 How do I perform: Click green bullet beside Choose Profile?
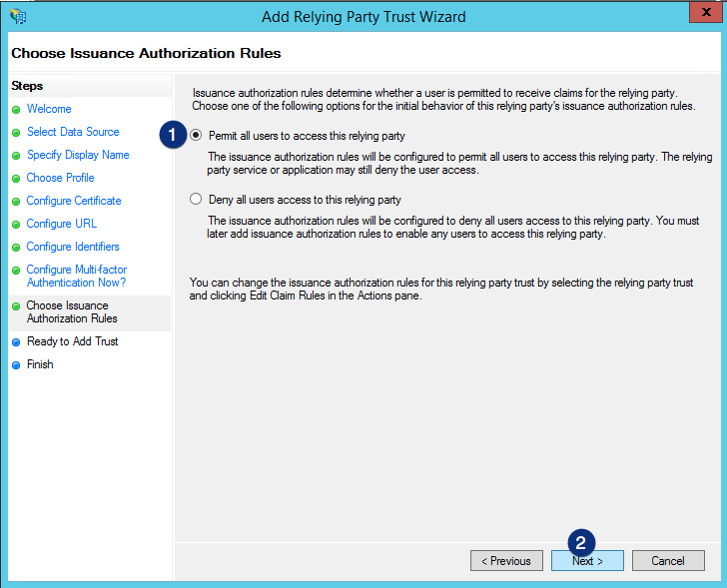[x=16, y=179]
